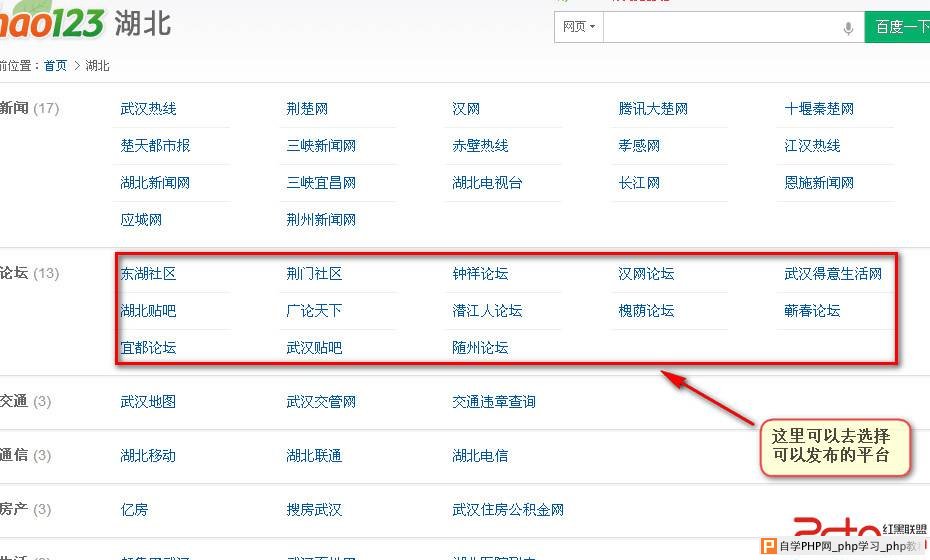
Task: Open the 汉网论坛 link
Action: point(646,273)
